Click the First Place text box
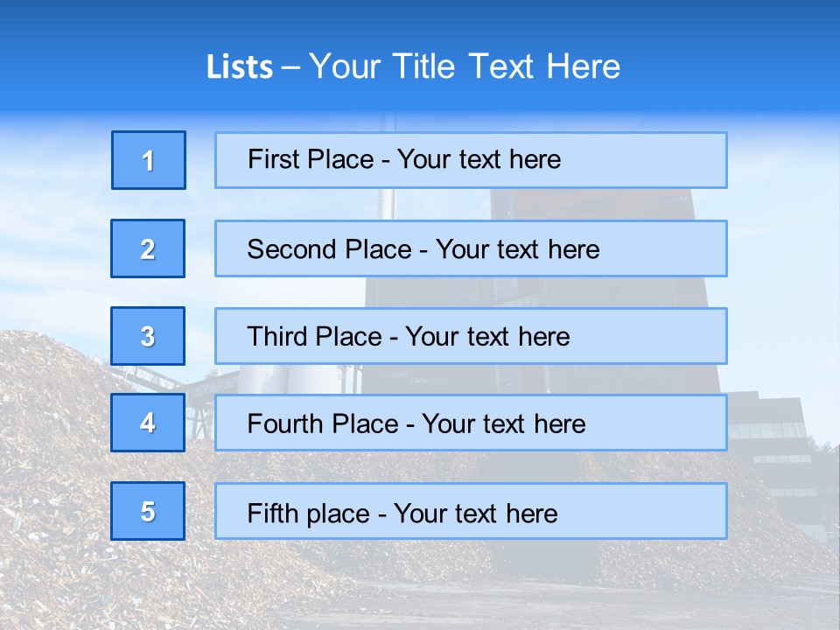 (x=471, y=160)
